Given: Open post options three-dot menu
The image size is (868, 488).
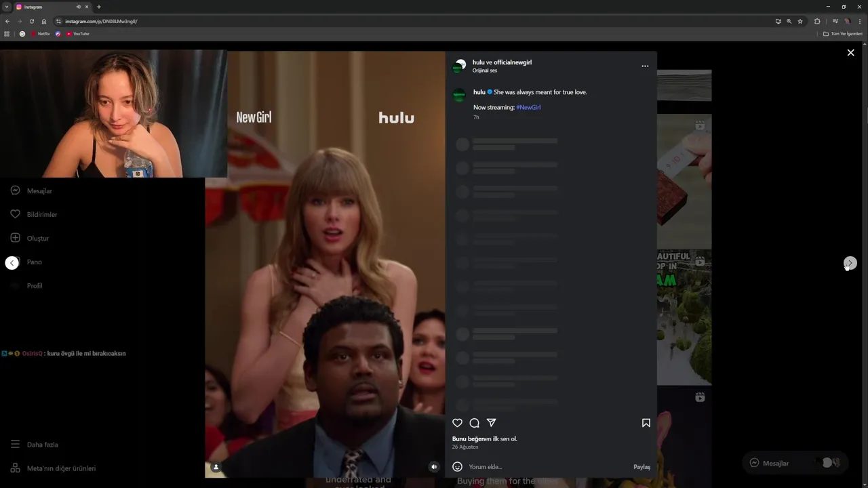Looking at the screenshot, I should (645, 66).
